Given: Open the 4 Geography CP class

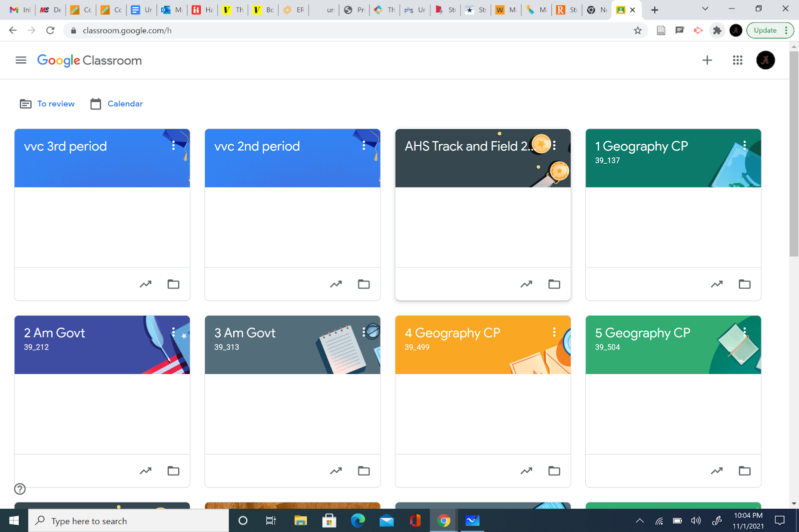Looking at the screenshot, I should point(452,333).
